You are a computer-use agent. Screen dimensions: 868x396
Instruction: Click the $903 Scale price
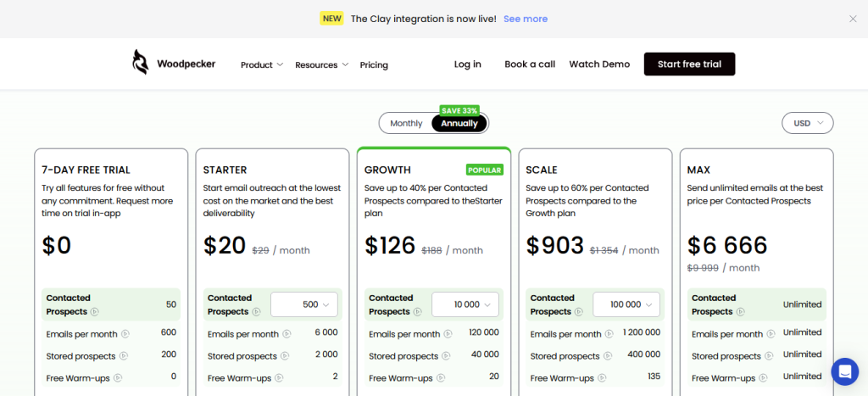554,245
